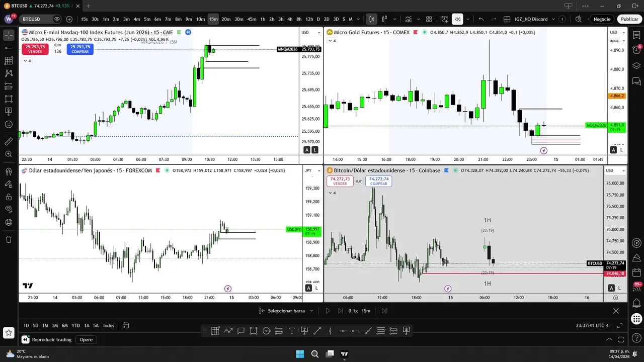644x362 pixels.
Task: Select the zoom-in magnifier tool
Action: click(9, 154)
